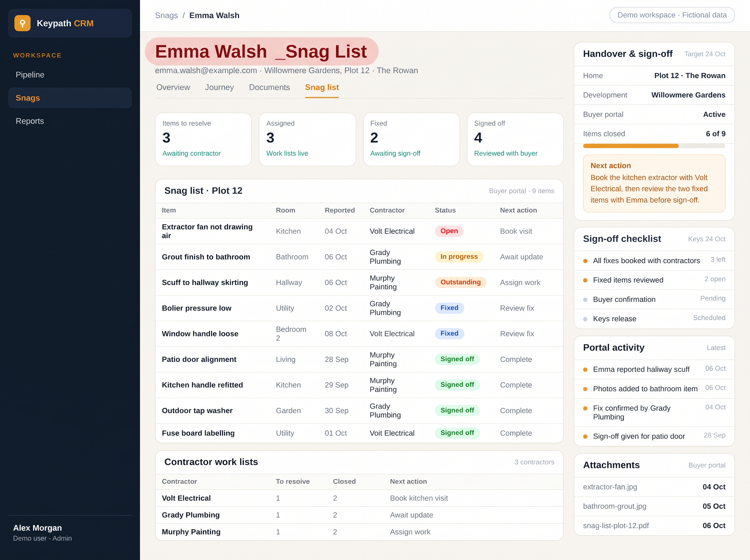The height and width of the screenshot is (560, 750).
Task: Select the Fuse board labelling row
Action: point(359,433)
